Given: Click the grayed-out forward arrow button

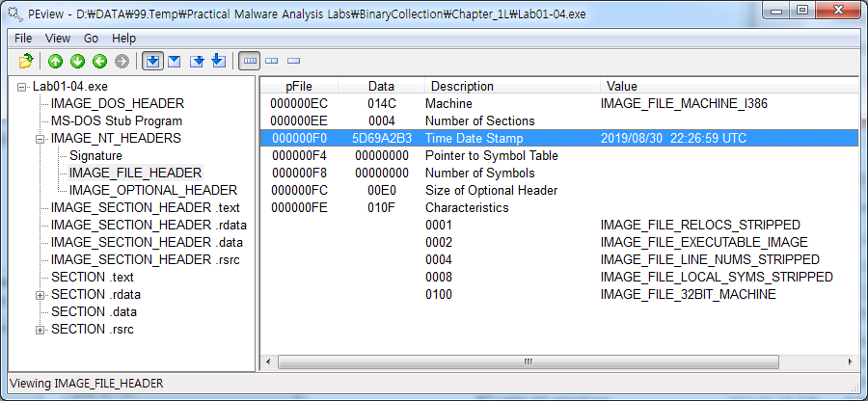Looking at the screenshot, I should [122, 61].
